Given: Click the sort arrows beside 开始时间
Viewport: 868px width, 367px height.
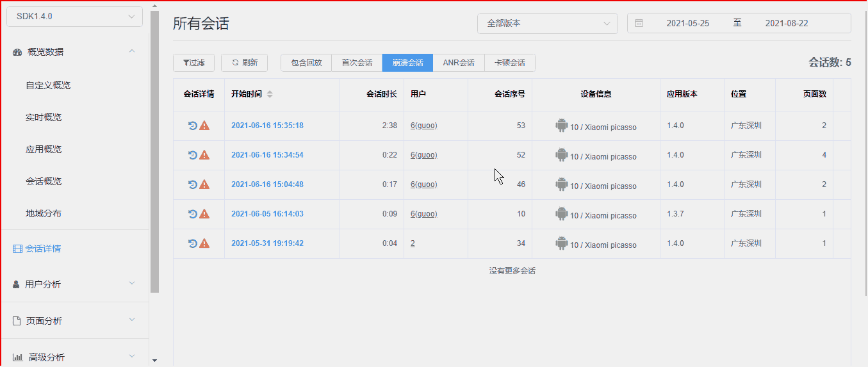Looking at the screenshot, I should 270,94.
